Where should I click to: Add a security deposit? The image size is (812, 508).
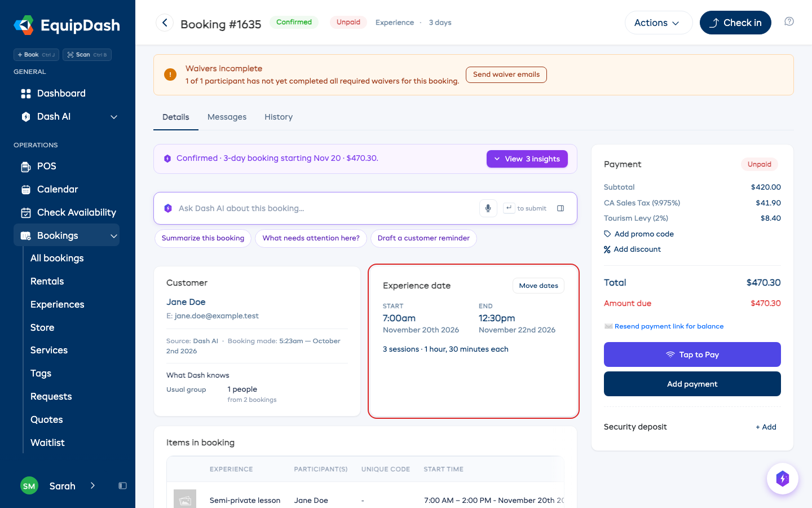point(766,427)
